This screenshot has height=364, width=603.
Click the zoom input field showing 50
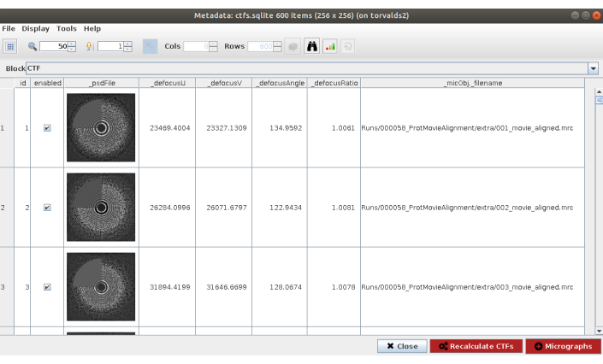54,46
